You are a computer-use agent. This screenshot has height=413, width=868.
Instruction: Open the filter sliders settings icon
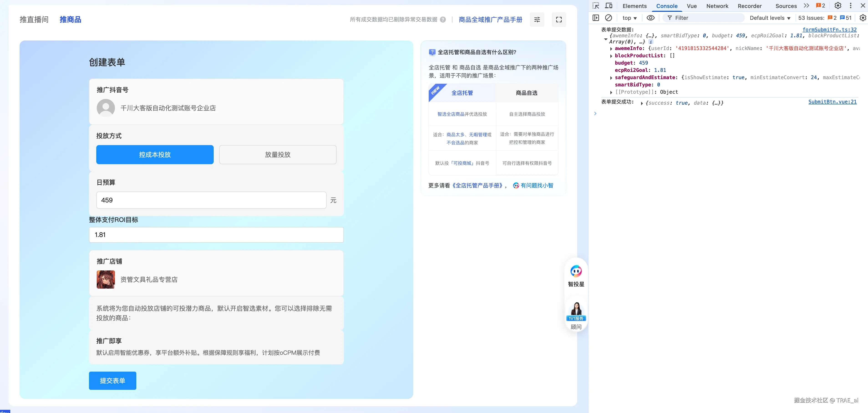537,20
